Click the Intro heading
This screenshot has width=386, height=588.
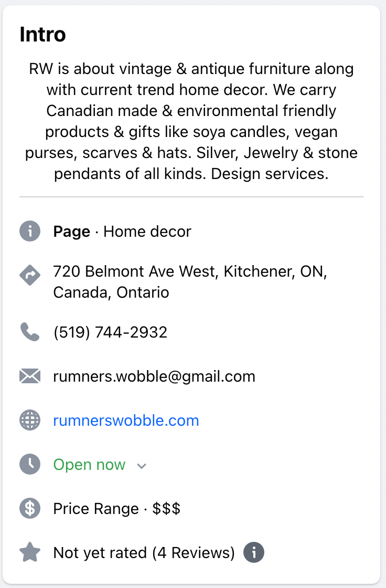click(x=42, y=35)
